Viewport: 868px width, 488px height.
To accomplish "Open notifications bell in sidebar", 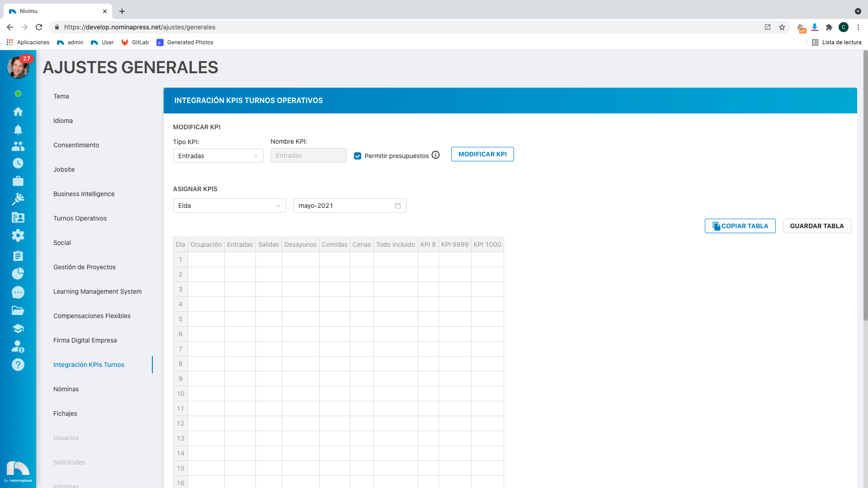I will click(x=18, y=130).
